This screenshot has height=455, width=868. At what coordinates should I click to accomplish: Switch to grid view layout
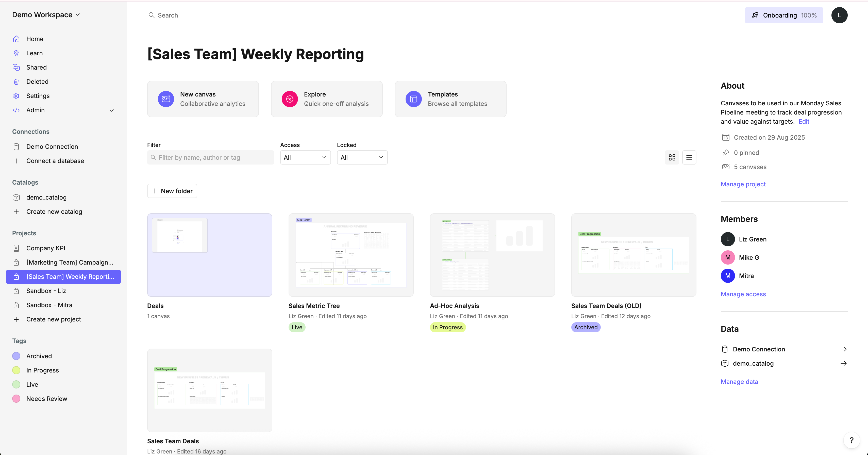pyautogui.click(x=672, y=157)
